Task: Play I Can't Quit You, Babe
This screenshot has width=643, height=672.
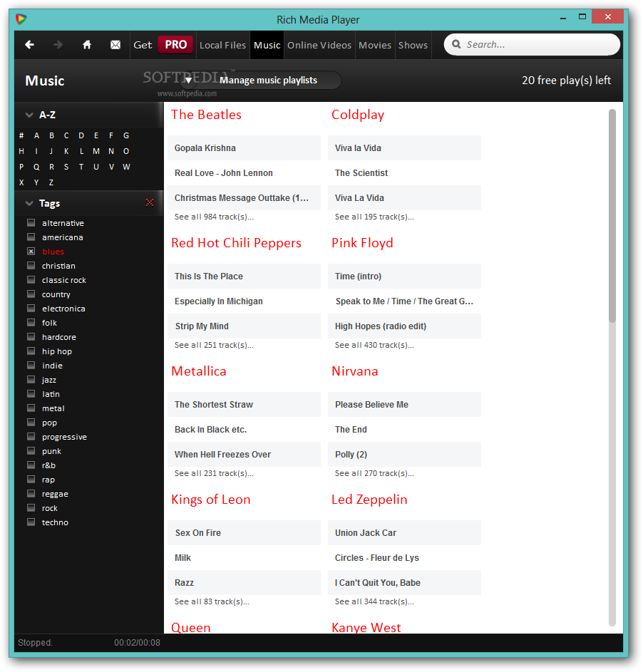Action: [404, 582]
